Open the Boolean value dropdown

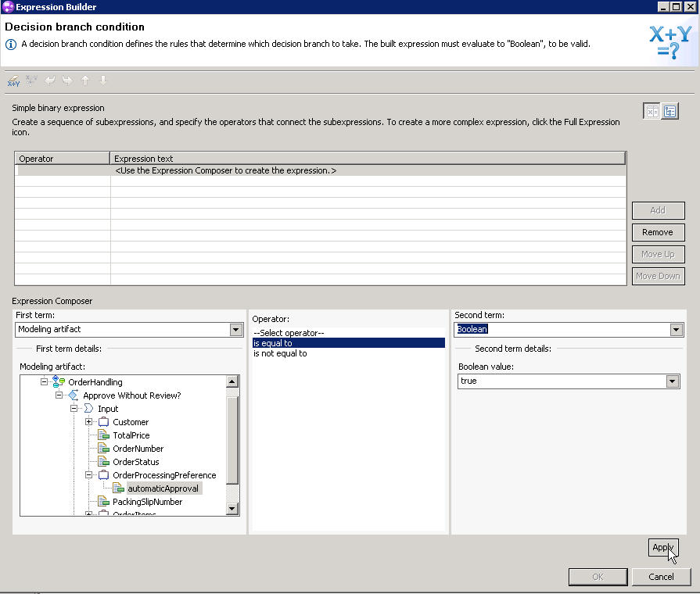672,381
